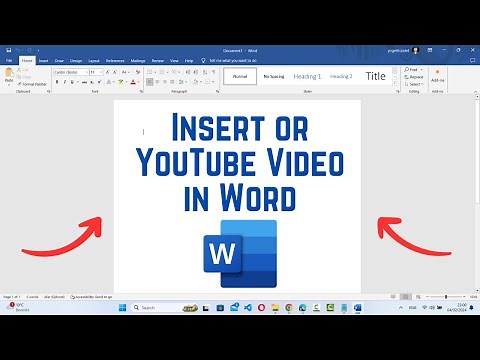Image resolution: width=480 pixels, height=360 pixels.
Task: Switch to Print Layout view in status bar
Action: point(405,297)
